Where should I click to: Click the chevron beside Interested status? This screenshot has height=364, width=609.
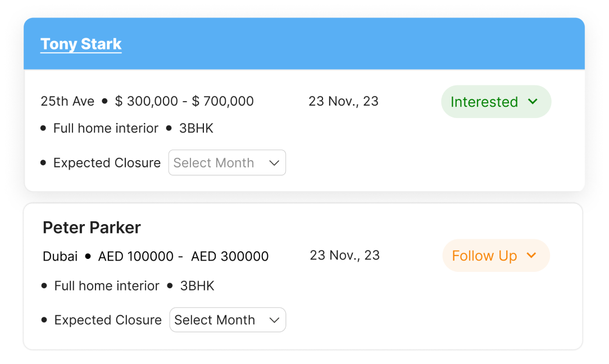533,102
